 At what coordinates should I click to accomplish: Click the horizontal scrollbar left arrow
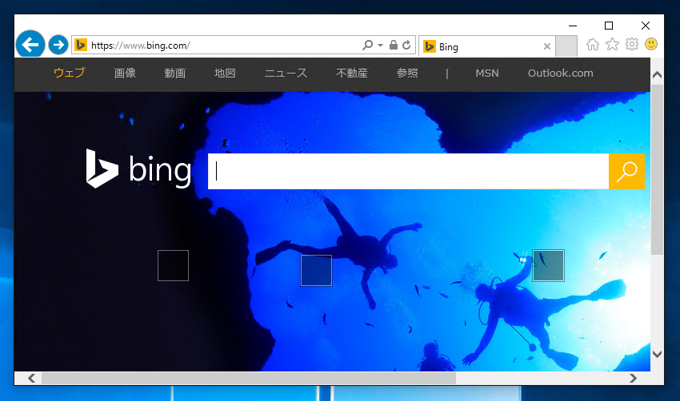(x=32, y=378)
